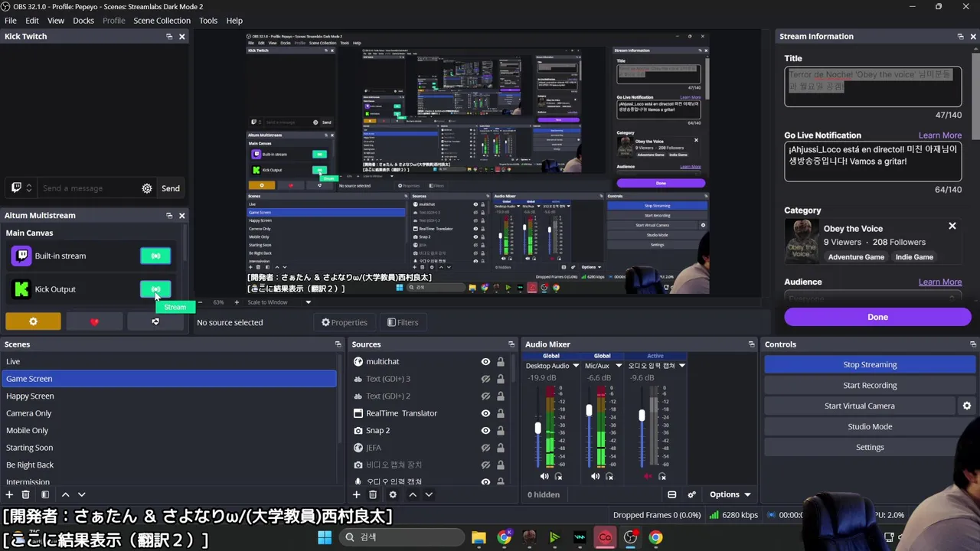The image size is (980, 551).
Task: Open Altum Multistream settings gear button
Action: (33, 321)
